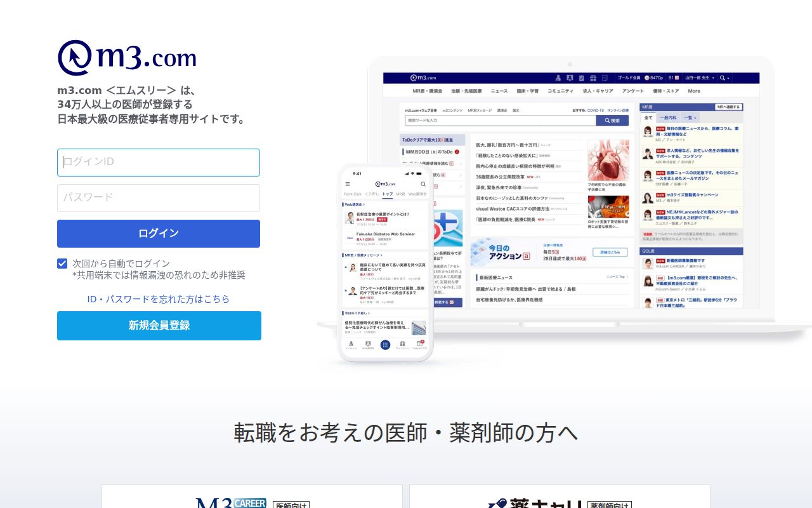The width and height of the screenshot is (812, 508).
Task: Click the 新規会員登録 button
Action: (159, 326)
